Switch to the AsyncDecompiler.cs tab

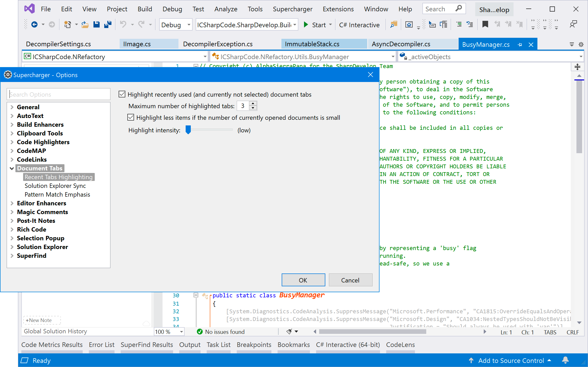[x=413, y=44]
